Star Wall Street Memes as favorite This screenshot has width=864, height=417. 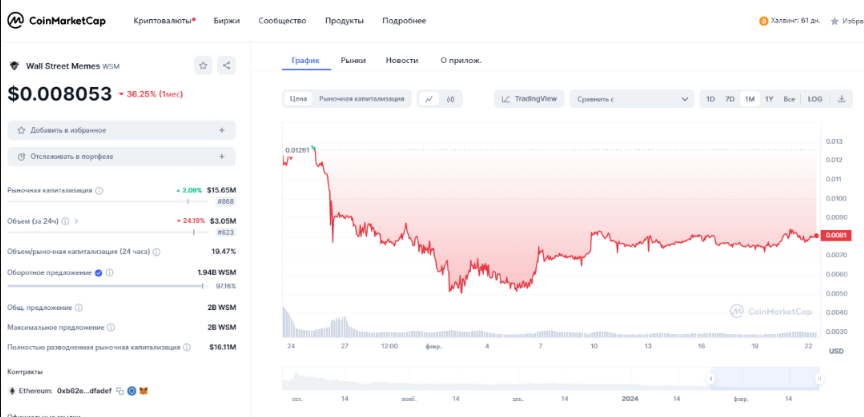click(x=203, y=66)
